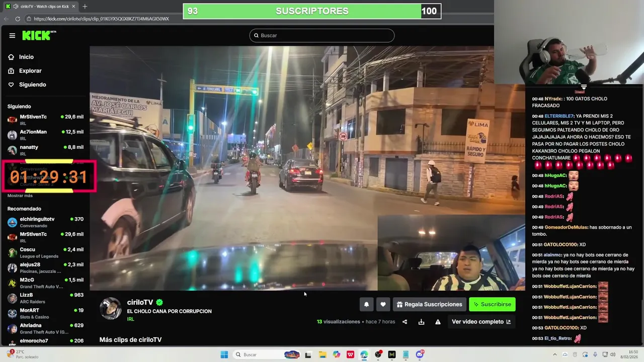Open File Explorer from taskbar
Viewport: 644px width, 362px height.
(323, 354)
